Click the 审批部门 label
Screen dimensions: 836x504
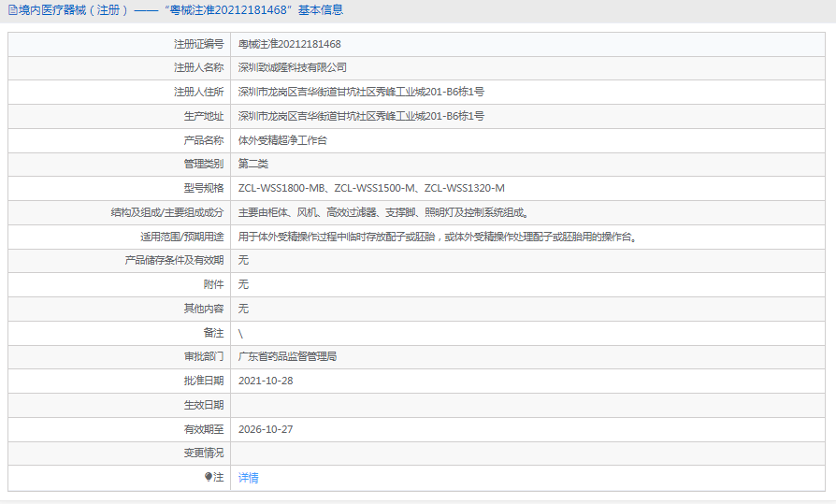tap(204, 357)
